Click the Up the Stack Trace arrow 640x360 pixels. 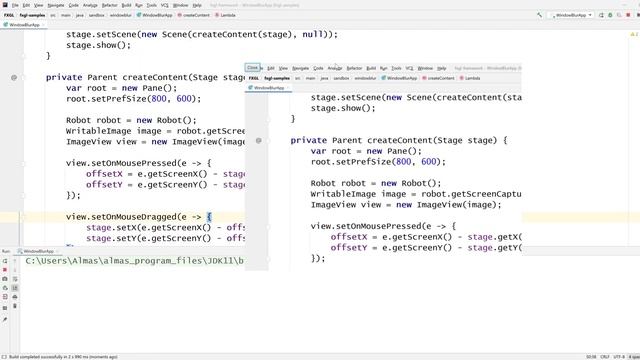(15, 261)
